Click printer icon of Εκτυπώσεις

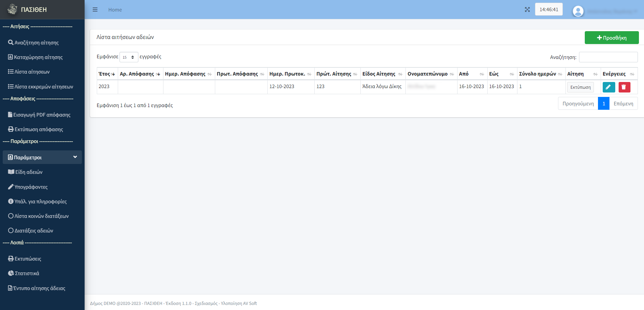[x=11, y=259]
